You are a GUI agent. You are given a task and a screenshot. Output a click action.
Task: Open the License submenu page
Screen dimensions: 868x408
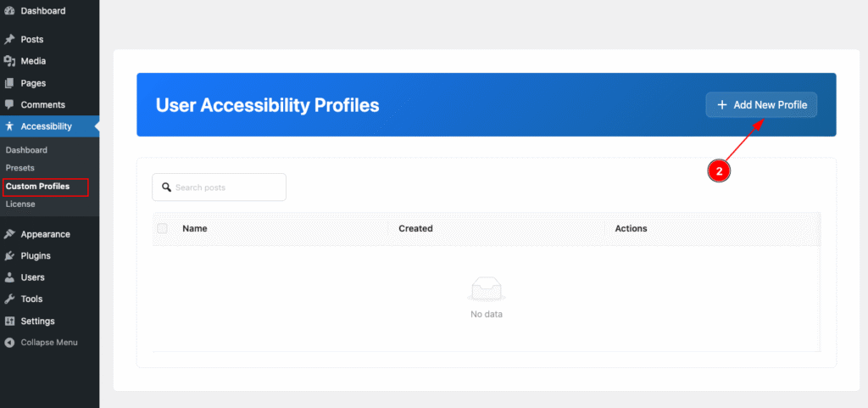point(20,204)
